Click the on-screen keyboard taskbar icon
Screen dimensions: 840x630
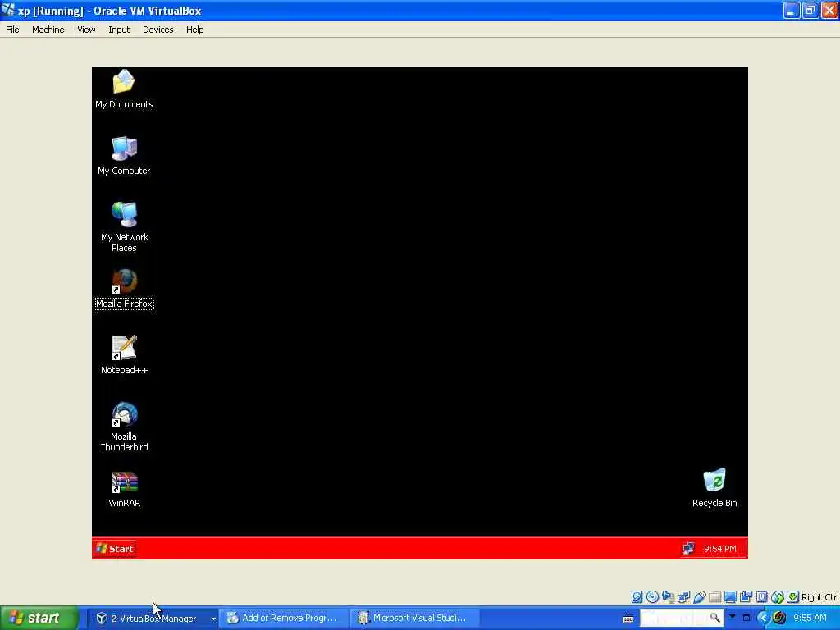(x=628, y=619)
